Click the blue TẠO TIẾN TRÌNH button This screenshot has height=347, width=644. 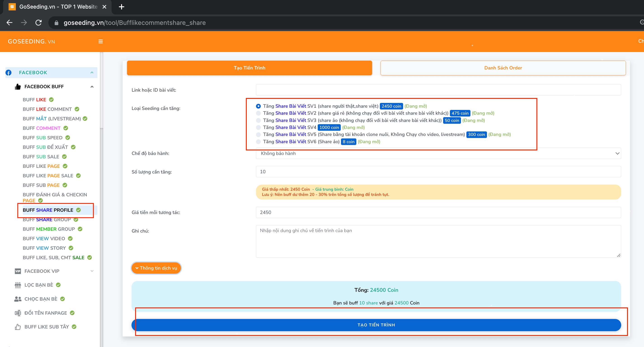tap(376, 325)
